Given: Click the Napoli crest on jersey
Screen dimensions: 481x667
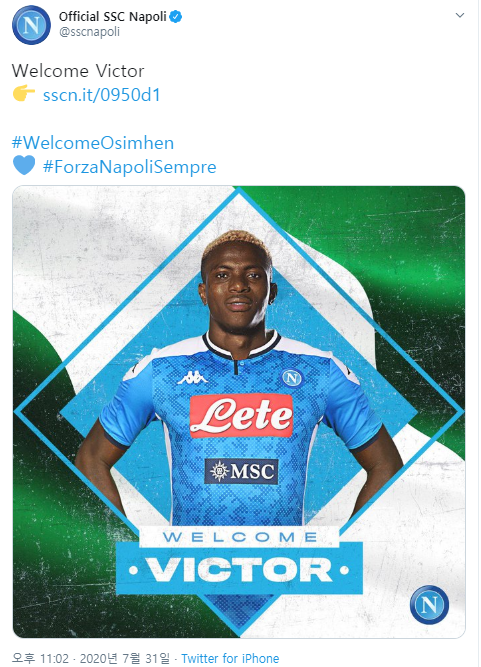Looking at the screenshot, I should pyautogui.click(x=292, y=378).
